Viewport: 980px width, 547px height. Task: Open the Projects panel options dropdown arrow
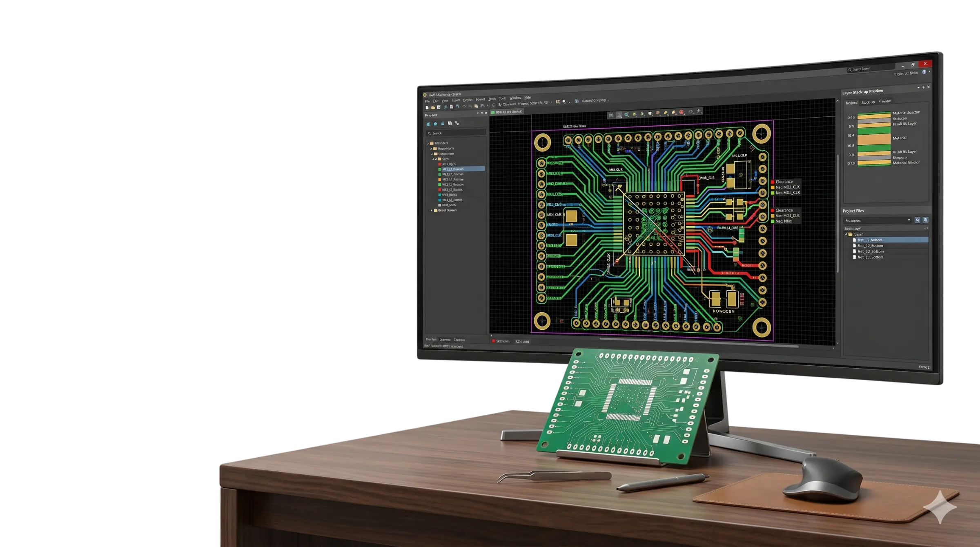[x=478, y=113]
